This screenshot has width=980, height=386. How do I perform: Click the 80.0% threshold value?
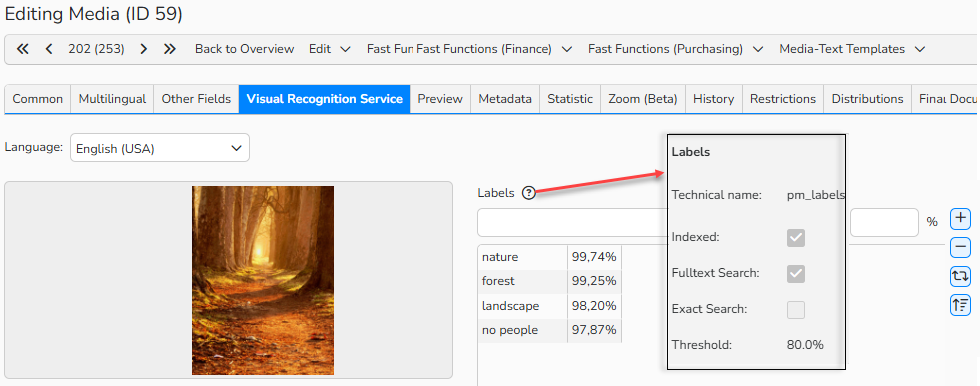point(805,345)
